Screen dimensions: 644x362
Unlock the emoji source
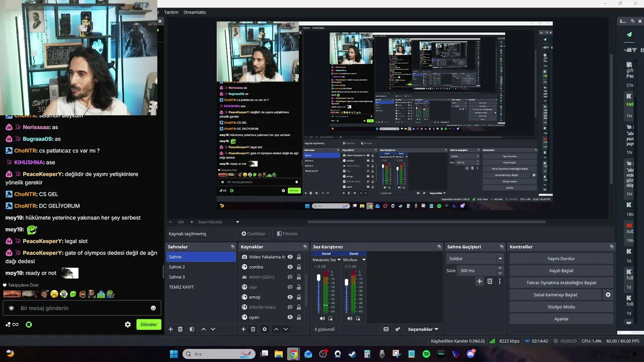299,297
